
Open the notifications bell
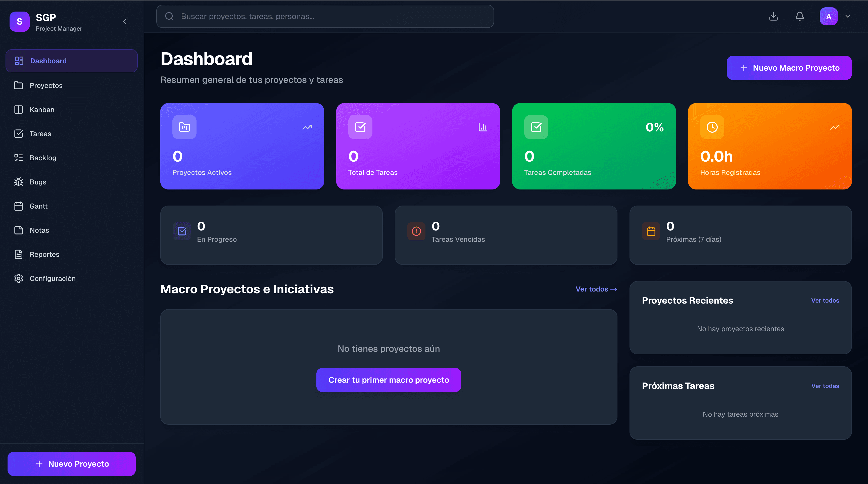click(800, 16)
